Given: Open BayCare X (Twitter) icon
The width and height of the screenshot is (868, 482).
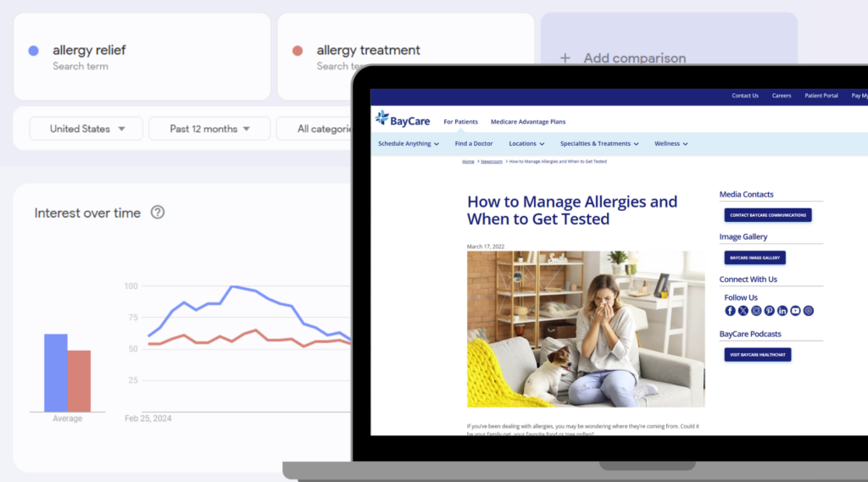Looking at the screenshot, I should click(743, 311).
